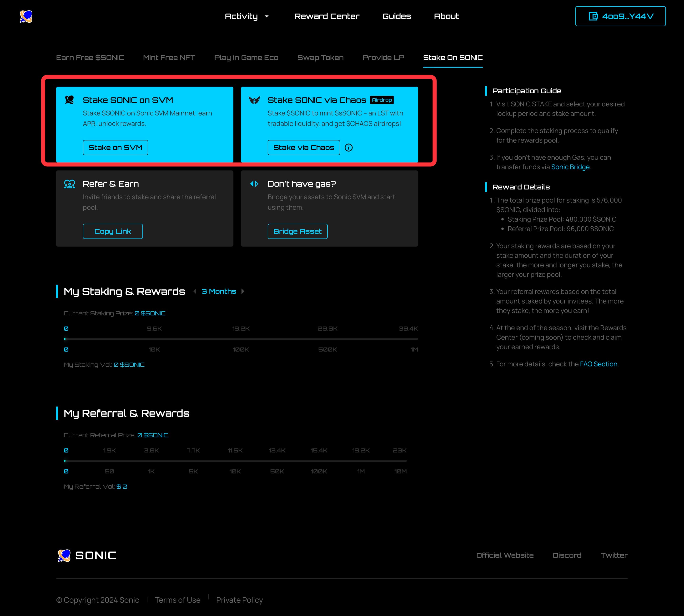Screen dimensions: 684x616
Task: Click the '500K' staking volume tick
Action: click(x=327, y=350)
